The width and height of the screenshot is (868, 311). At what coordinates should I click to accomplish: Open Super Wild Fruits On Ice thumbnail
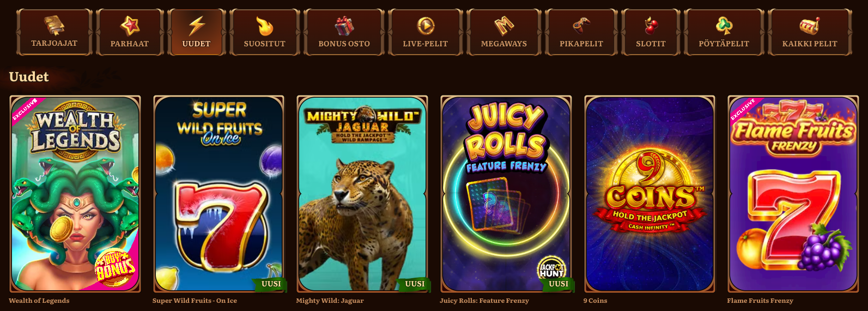coord(219,194)
